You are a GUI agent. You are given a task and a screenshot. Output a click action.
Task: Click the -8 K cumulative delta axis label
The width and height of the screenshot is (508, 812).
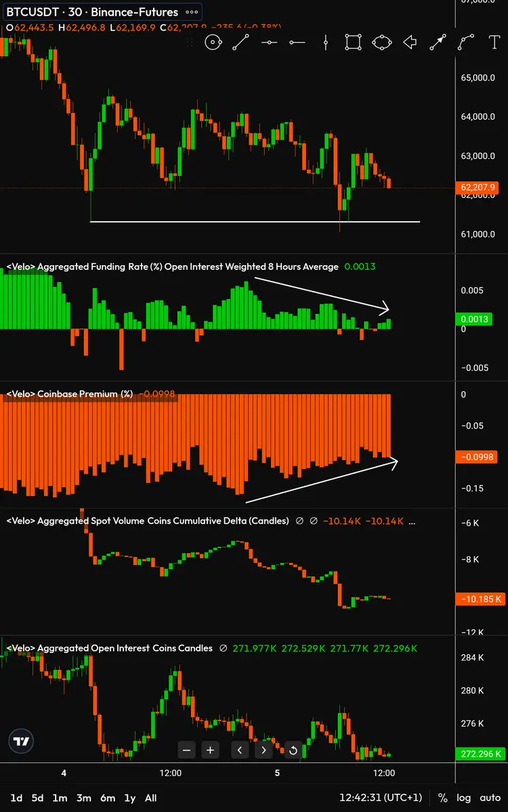[x=469, y=560]
